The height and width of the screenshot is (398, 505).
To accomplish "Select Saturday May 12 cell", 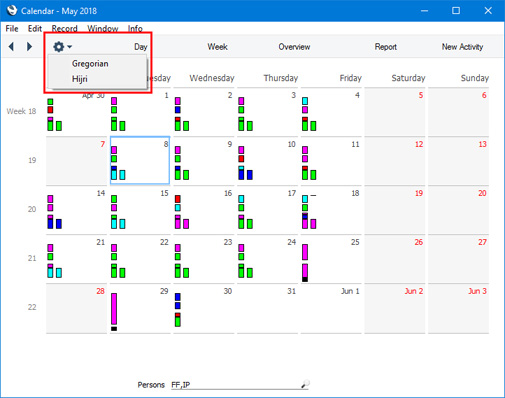I will click(x=395, y=161).
